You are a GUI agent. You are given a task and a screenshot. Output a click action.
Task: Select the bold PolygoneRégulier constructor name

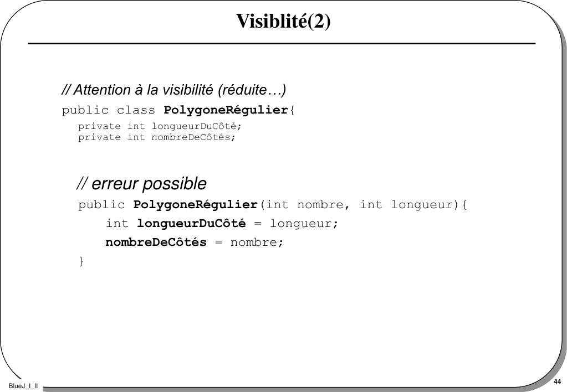coord(195,205)
